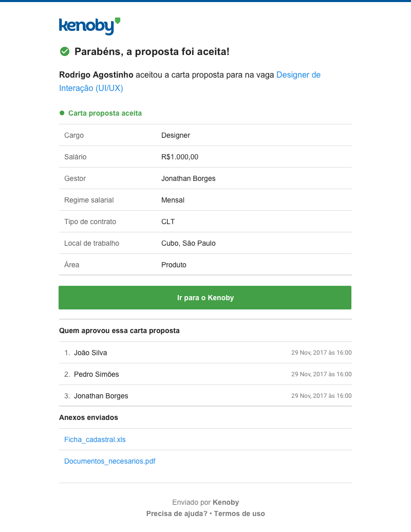This screenshot has height=532, width=411.
Task: Click the Cubo, São Paulo location value
Action: click(x=189, y=243)
